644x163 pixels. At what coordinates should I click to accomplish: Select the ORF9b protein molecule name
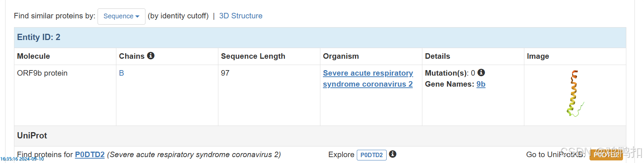[42, 73]
